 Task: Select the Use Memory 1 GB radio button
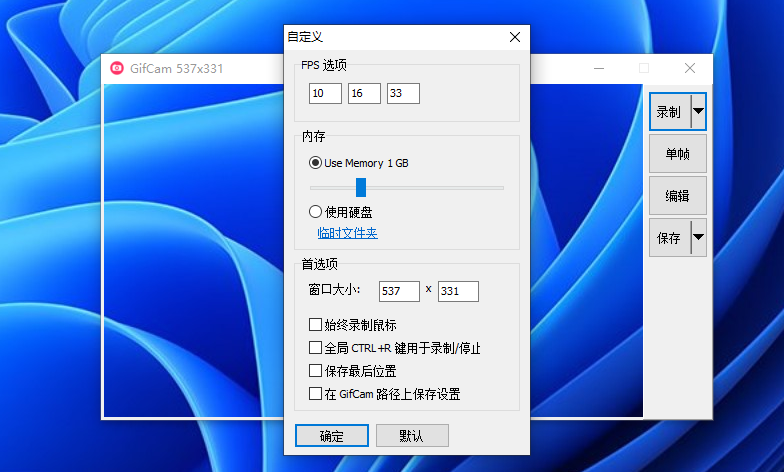click(315, 162)
